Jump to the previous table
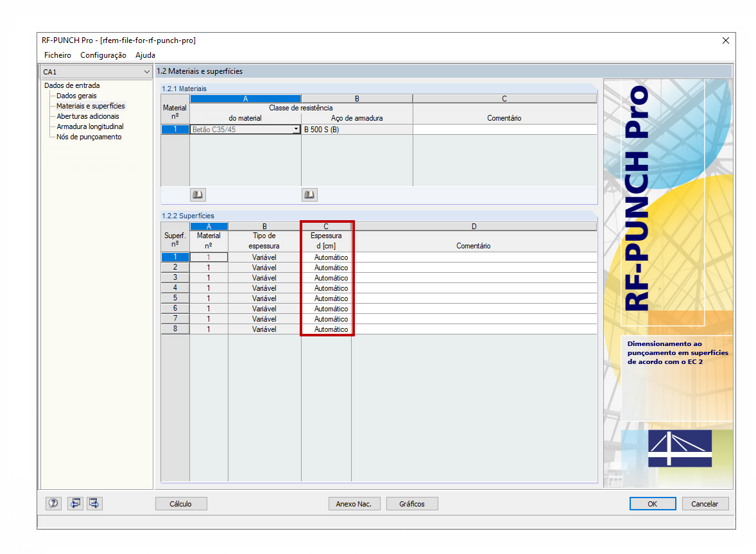 (75, 503)
